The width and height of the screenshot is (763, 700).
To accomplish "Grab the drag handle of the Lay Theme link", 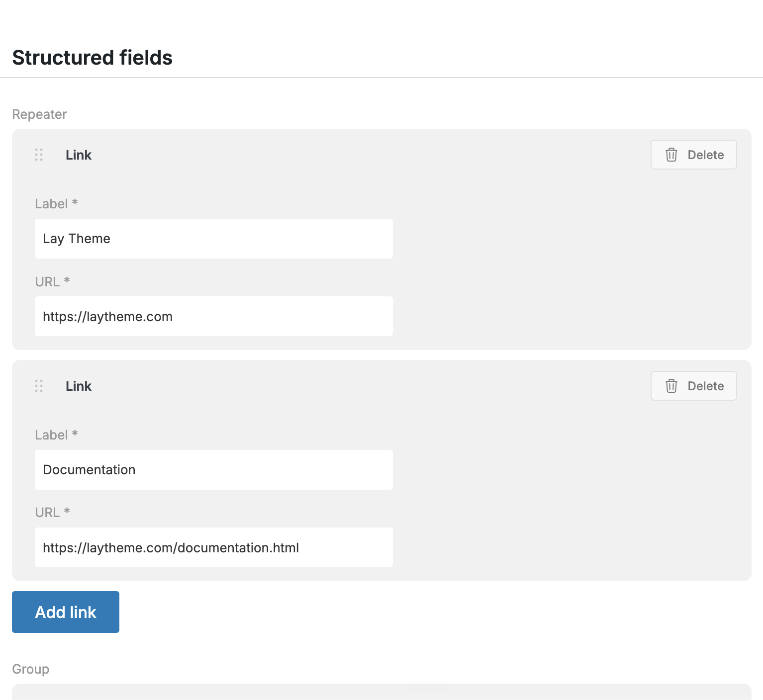I will click(39, 155).
